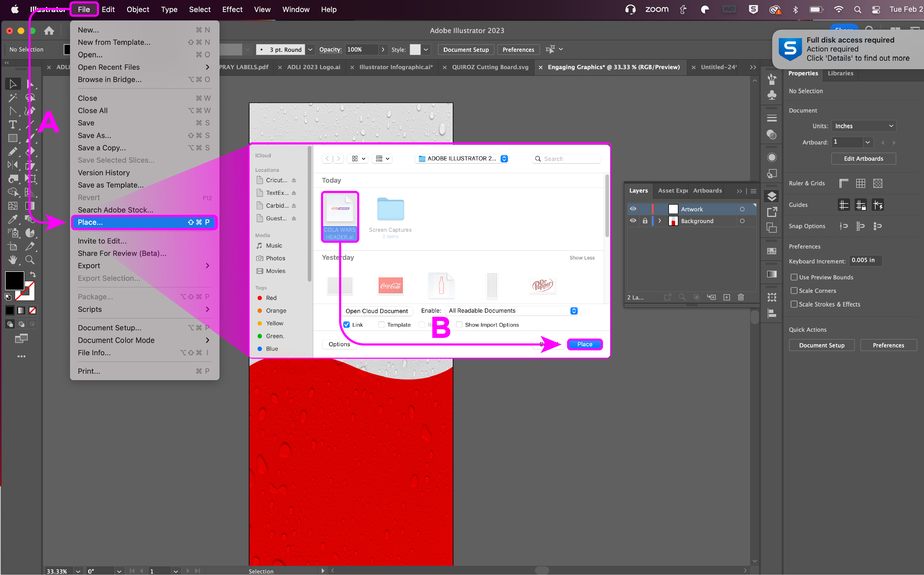Select the Zoom tool in toolbar
The width and height of the screenshot is (924, 575).
pyautogui.click(x=30, y=260)
